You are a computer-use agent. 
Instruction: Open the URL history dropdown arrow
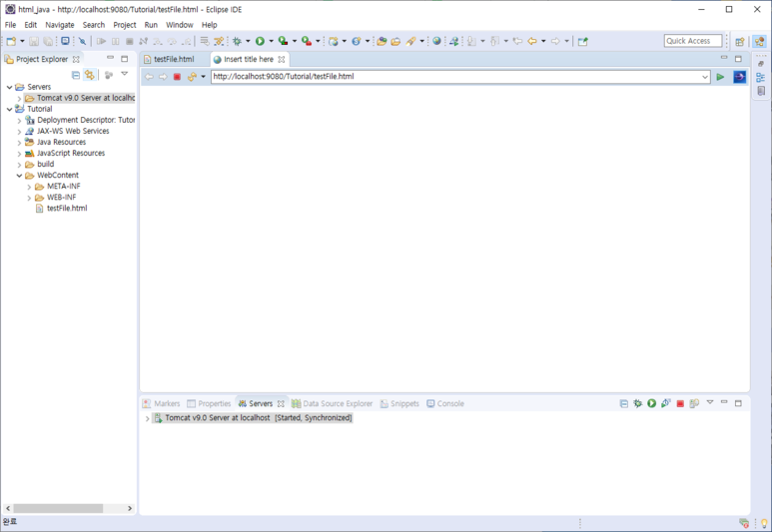pyautogui.click(x=705, y=77)
